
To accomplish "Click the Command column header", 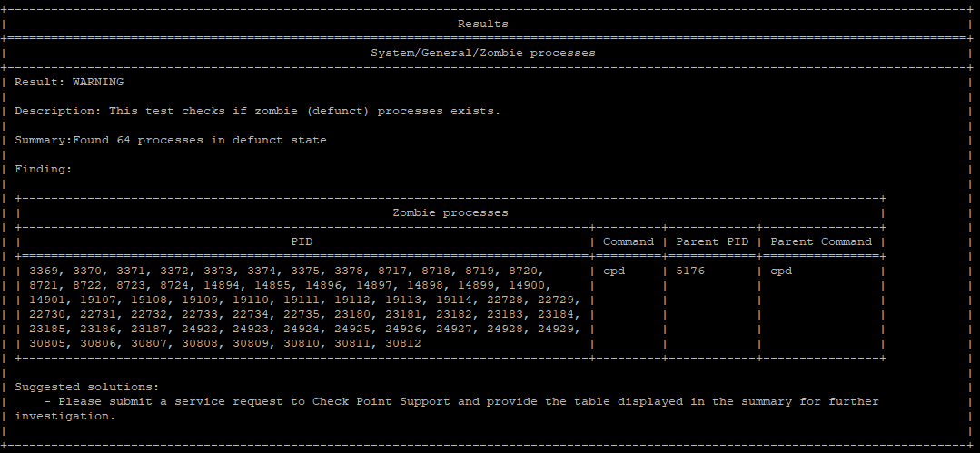I will coord(628,241).
